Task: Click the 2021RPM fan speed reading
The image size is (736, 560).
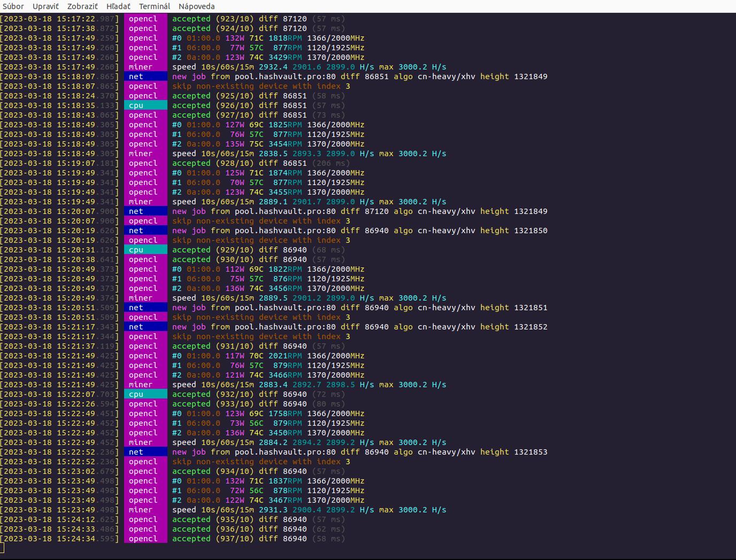Action: click(285, 356)
